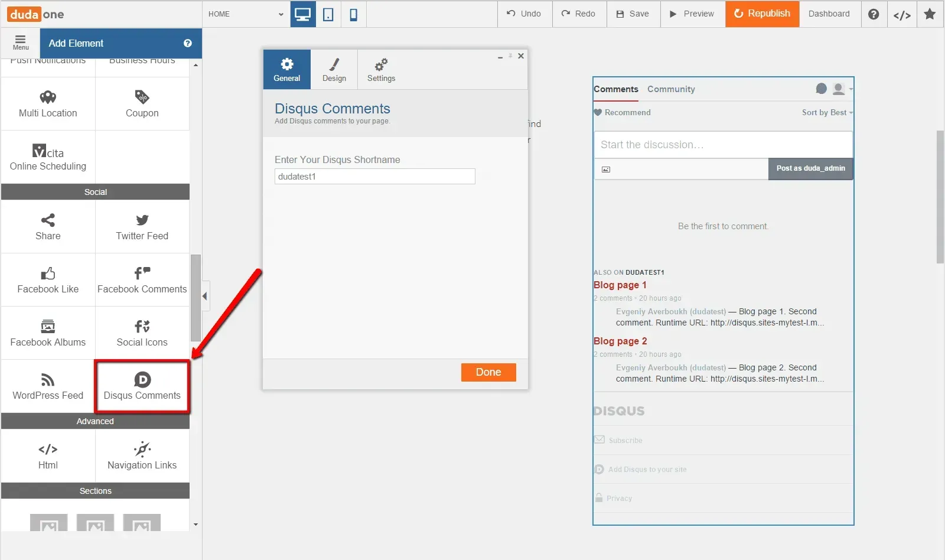This screenshot has width=945, height=560.
Task: Click the element list scrollbar thumb
Action: tap(195, 298)
